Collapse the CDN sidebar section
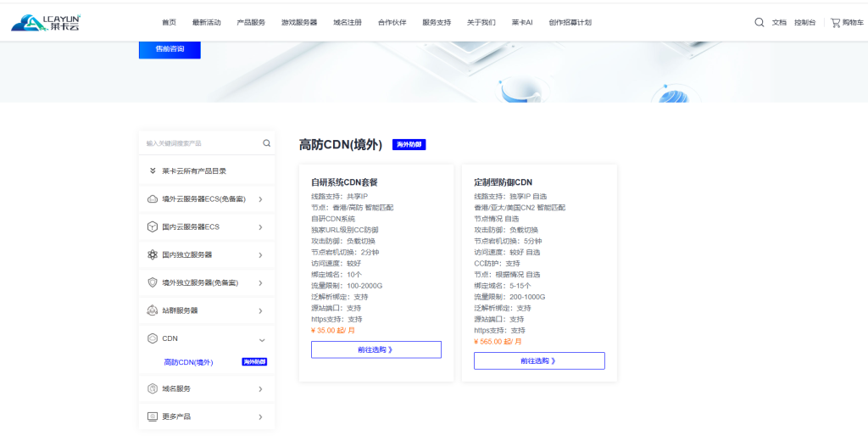The height and width of the screenshot is (447, 868). coord(260,339)
